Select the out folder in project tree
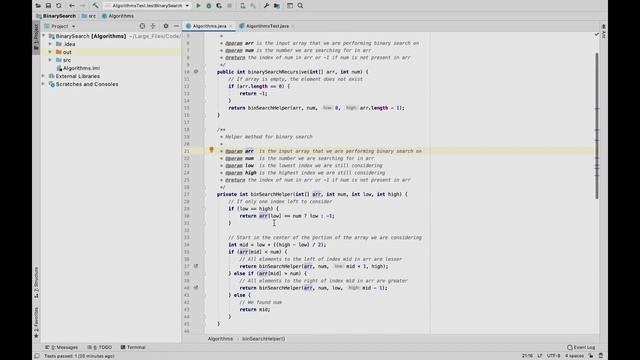Viewport: 640px width, 360px height. click(x=111, y=52)
